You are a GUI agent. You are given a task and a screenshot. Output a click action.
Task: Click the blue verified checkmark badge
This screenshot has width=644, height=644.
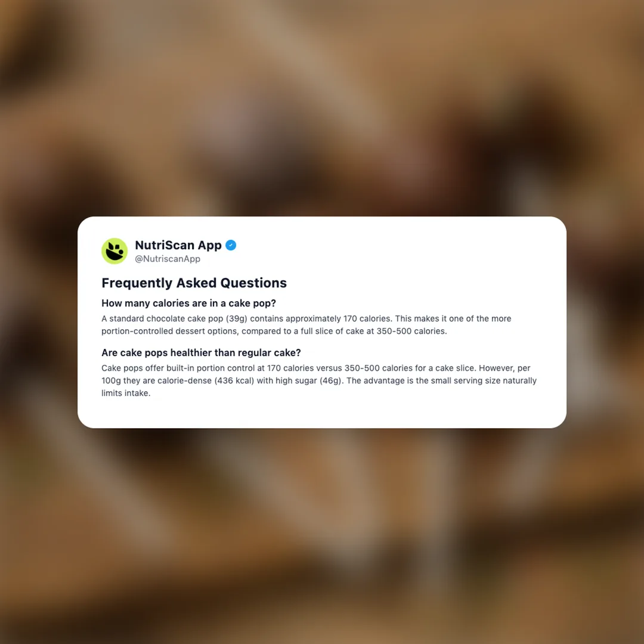(x=231, y=245)
